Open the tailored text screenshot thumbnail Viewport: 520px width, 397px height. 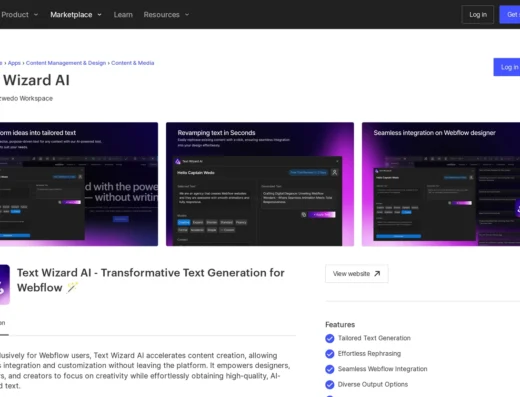[79, 184]
